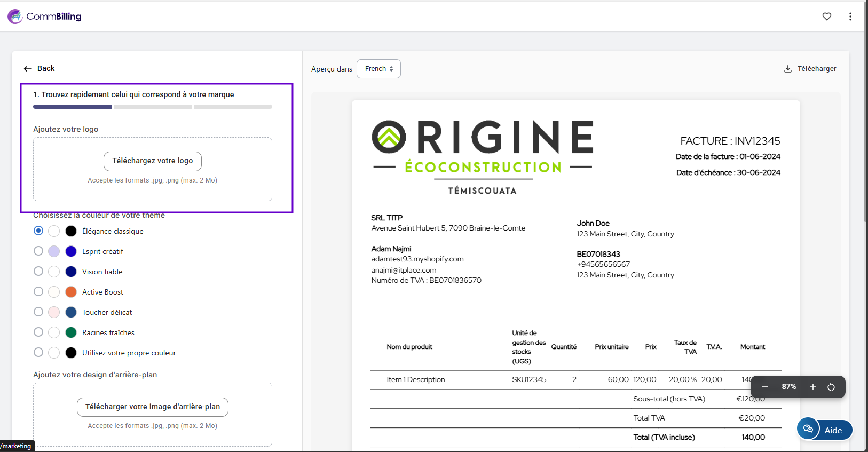Choose the Racines fraîches radio option
The image size is (868, 452).
38,332
